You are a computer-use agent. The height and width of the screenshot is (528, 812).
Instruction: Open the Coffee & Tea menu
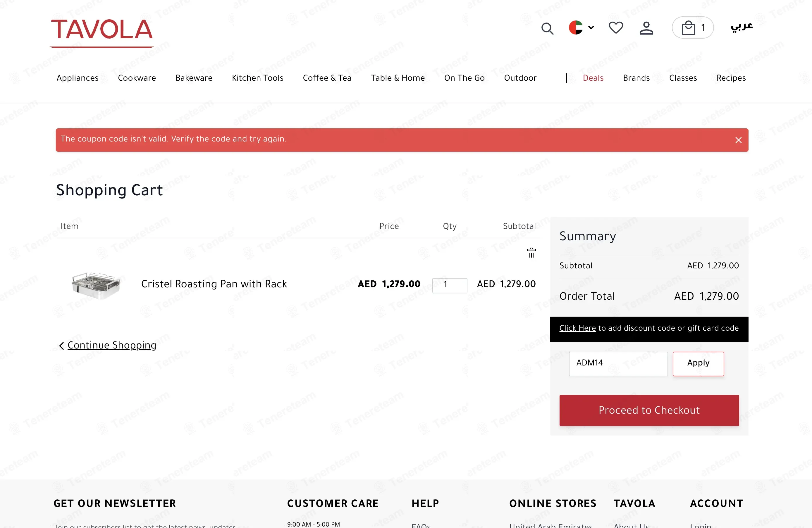point(327,78)
